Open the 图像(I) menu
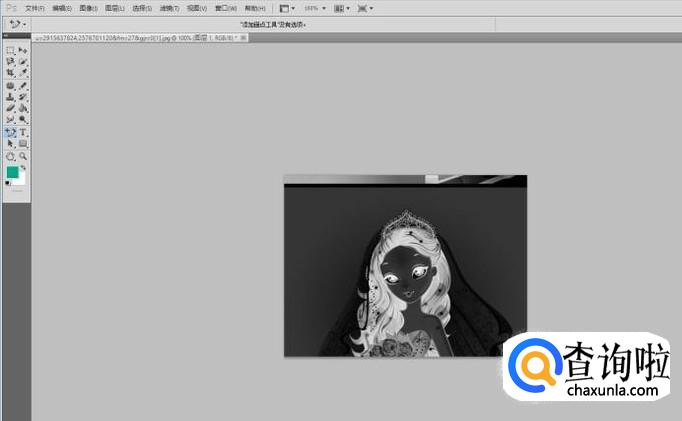The height and width of the screenshot is (421, 682). click(x=88, y=8)
